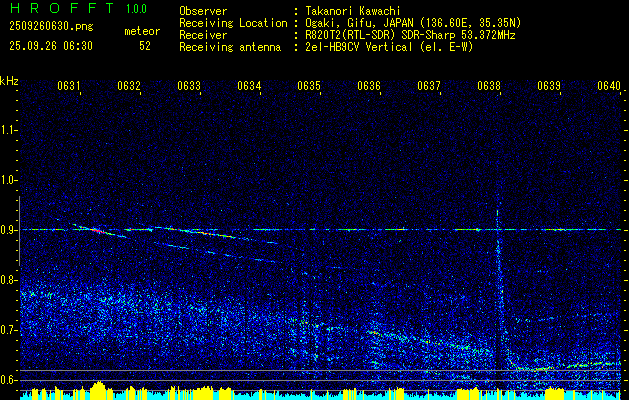Click the date stamp 25.09.26 06:30
Image resolution: width=629 pixels, height=400 pixels.
[51, 46]
